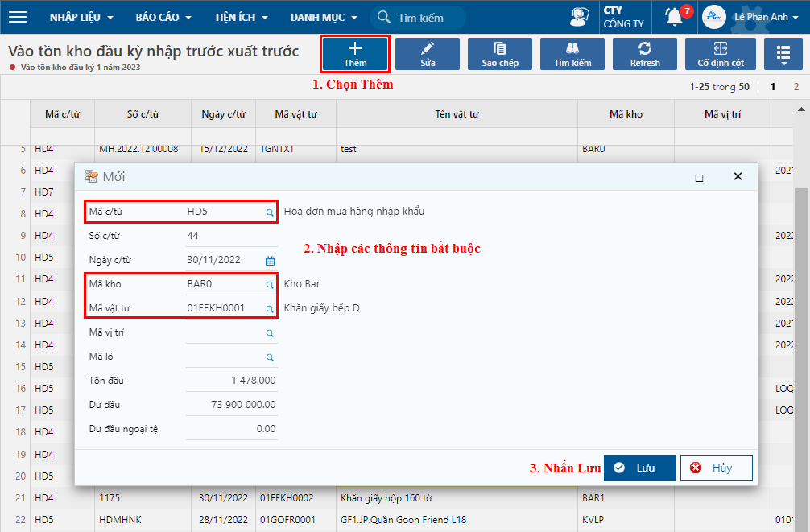
Task: Click the Hủy cancel button
Action: (x=716, y=468)
